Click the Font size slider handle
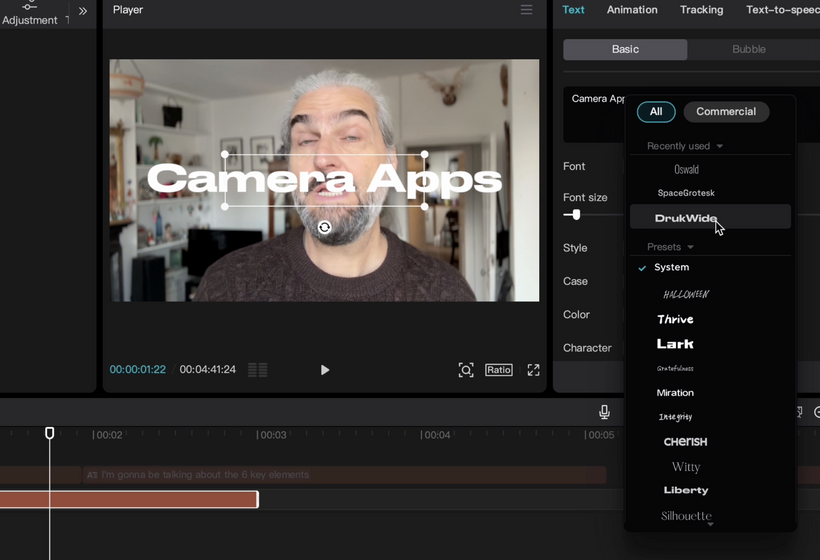820x560 pixels. pyautogui.click(x=575, y=215)
